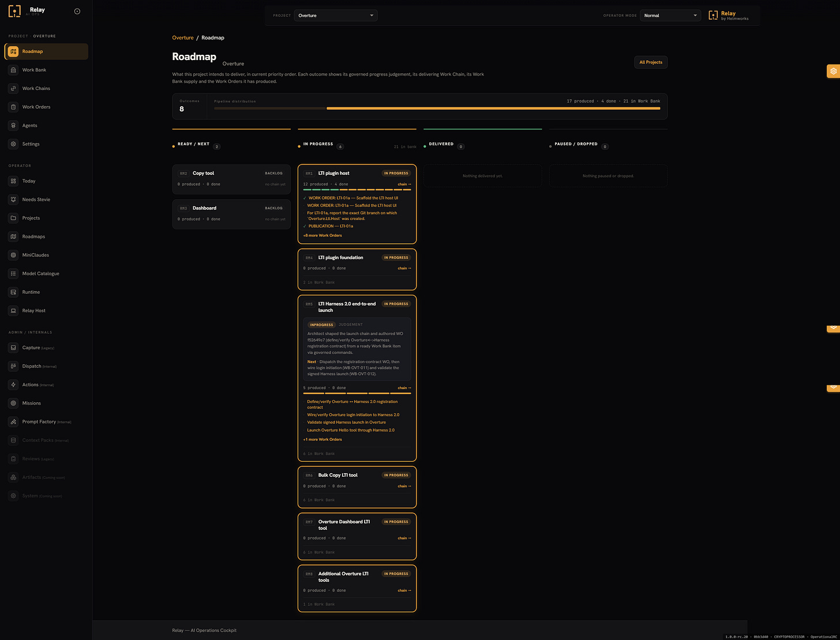Click the Work Bank sidebar icon
The height and width of the screenshot is (640, 840).
coord(13,70)
